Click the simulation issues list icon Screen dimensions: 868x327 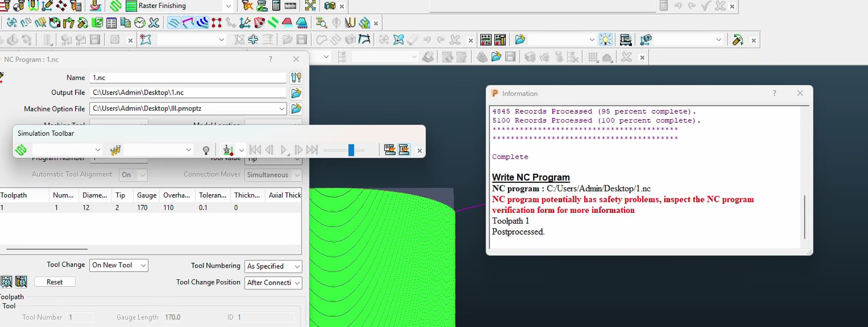point(389,150)
